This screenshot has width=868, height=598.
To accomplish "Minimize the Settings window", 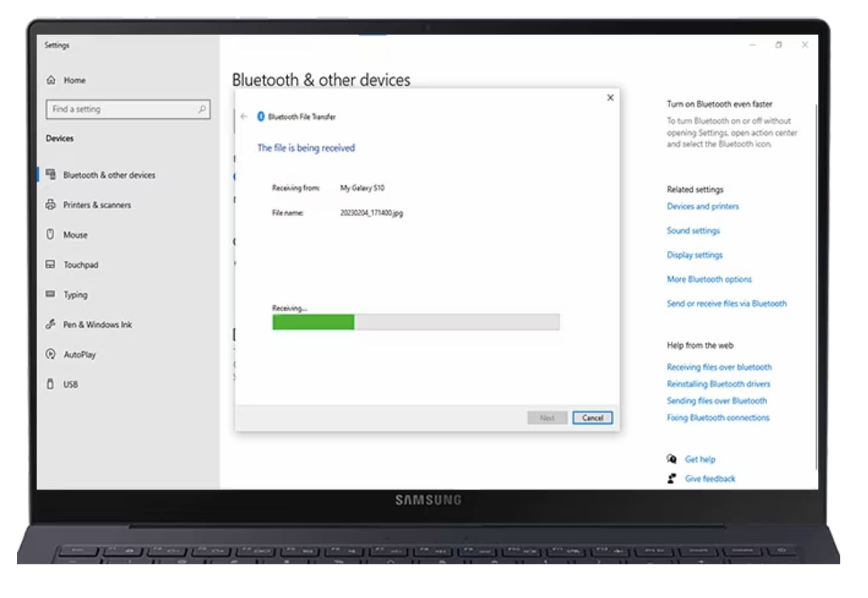I will [x=753, y=45].
